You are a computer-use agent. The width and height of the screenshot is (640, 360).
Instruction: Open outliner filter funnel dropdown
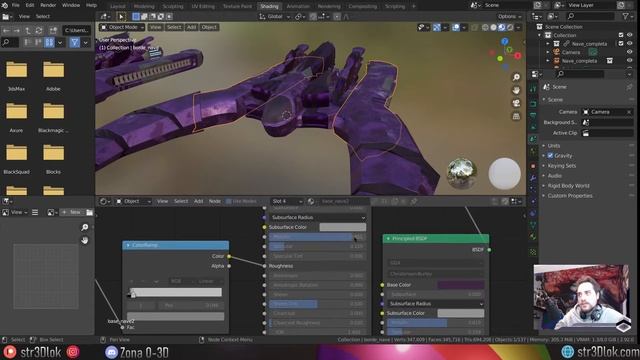click(x=627, y=17)
